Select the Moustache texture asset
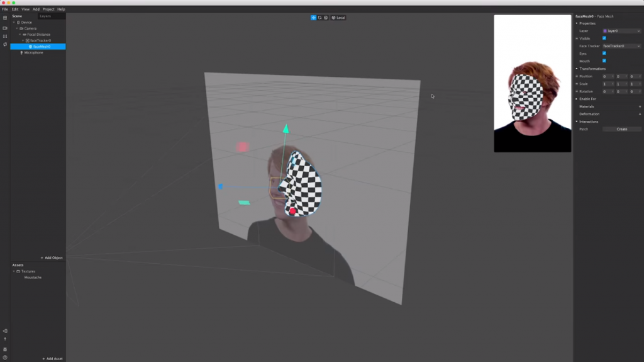The height and width of the screenshot is (362, 644). [33, 277]
